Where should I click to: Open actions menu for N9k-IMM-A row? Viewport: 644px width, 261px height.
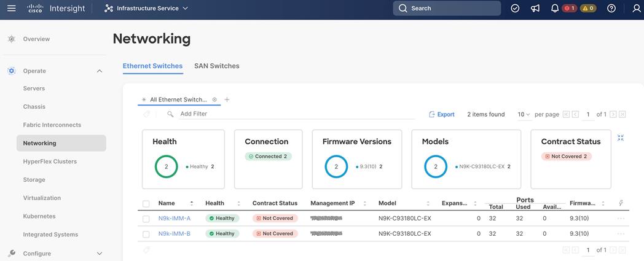click(x=621, y=219)
